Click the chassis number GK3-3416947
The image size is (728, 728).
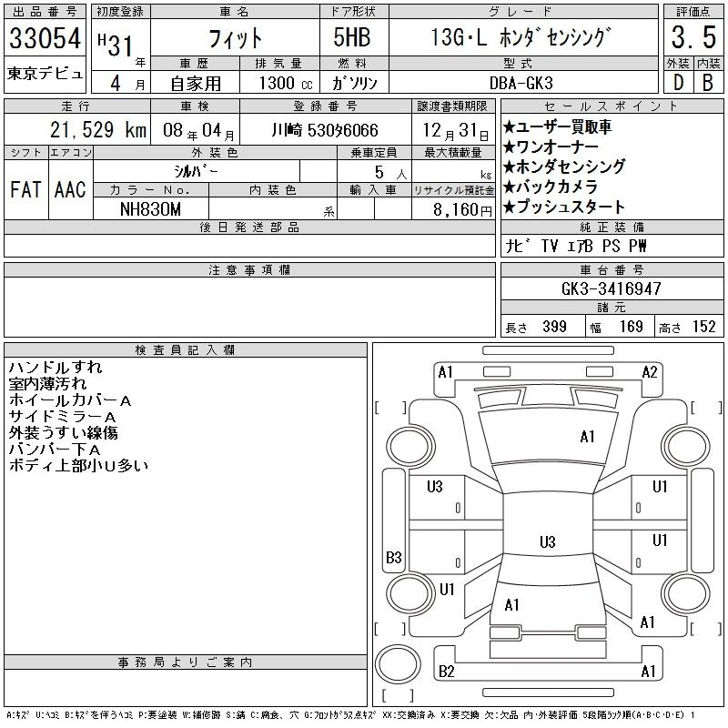[x=611, y=288]
